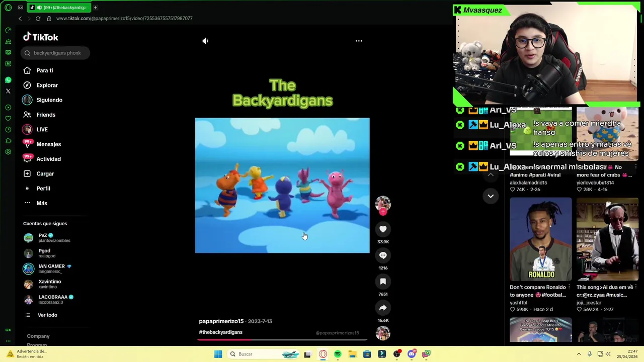Open alexhalamadrid15 creator link
This screenshot has width=644, height=362.
tap(528, 183)
